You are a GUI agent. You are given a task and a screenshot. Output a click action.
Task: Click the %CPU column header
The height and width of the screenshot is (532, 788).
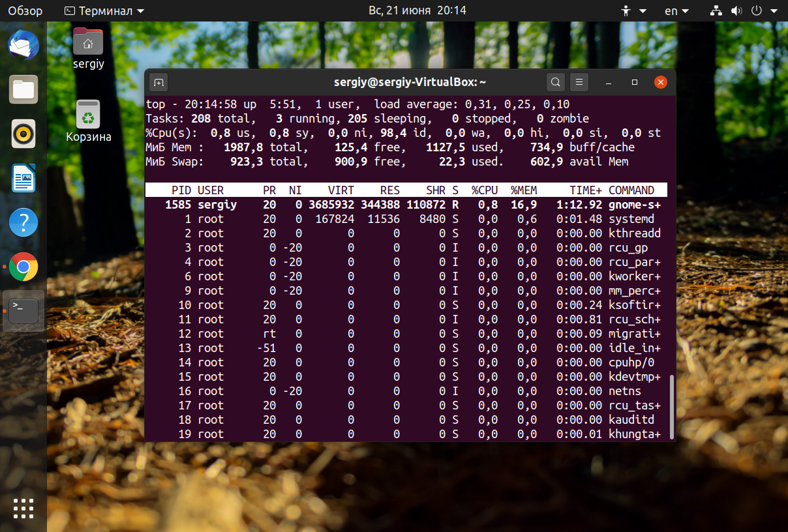click(x=485, y=190)
